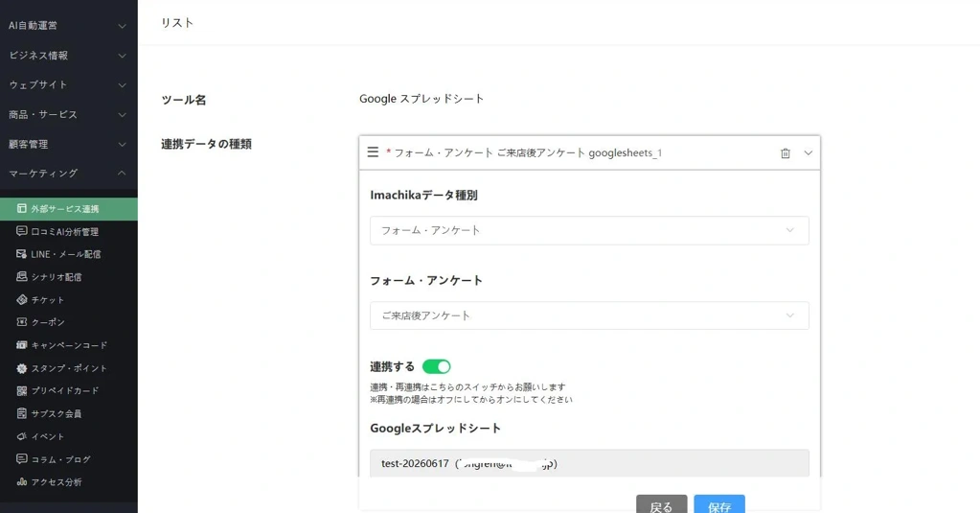Click the 保存 save button

tap(719, 505)
